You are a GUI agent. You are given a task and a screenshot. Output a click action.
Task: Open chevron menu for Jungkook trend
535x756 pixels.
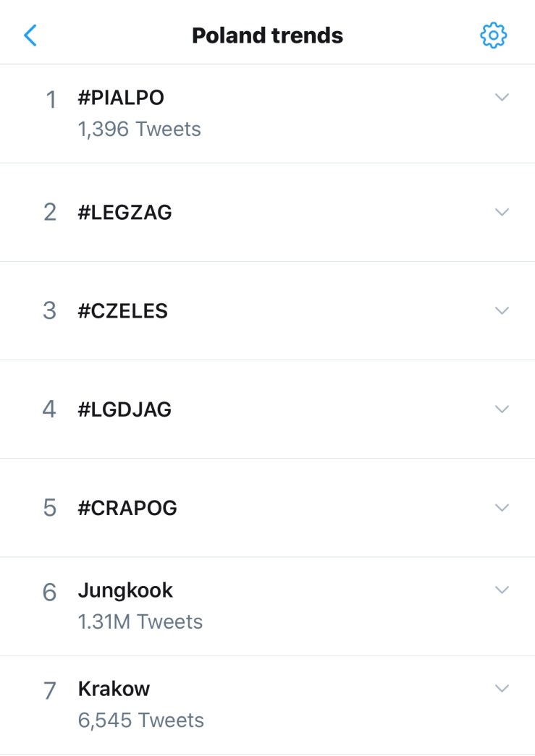pyautogui.click(x=502, y=590)
